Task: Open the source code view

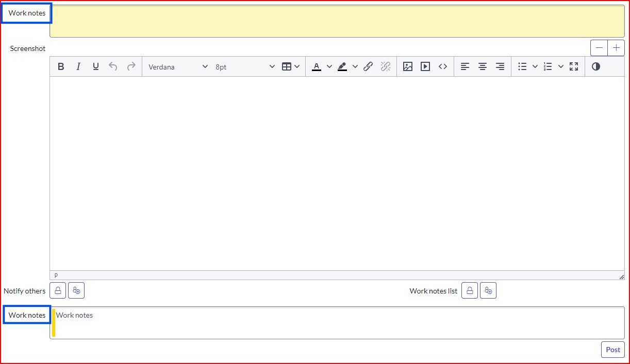Action: click(442, 66)
